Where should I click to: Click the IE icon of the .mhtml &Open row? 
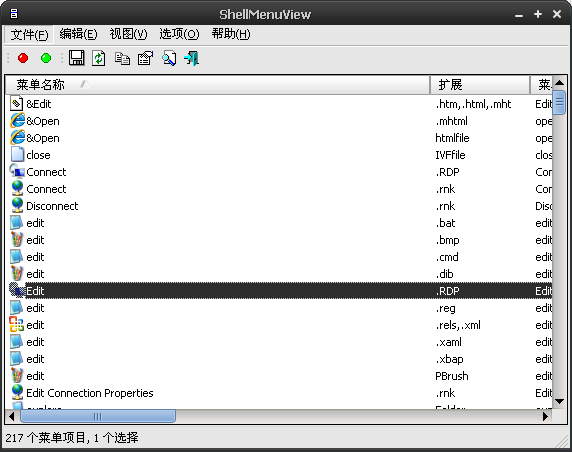pyautogui.click(x=17, y=121)
